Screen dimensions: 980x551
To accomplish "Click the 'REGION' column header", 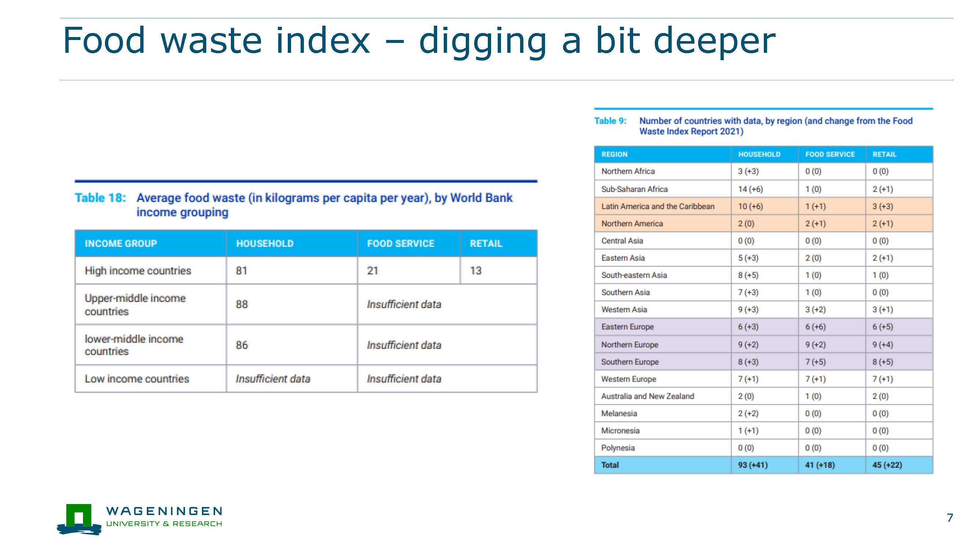I will coord(614,154).
